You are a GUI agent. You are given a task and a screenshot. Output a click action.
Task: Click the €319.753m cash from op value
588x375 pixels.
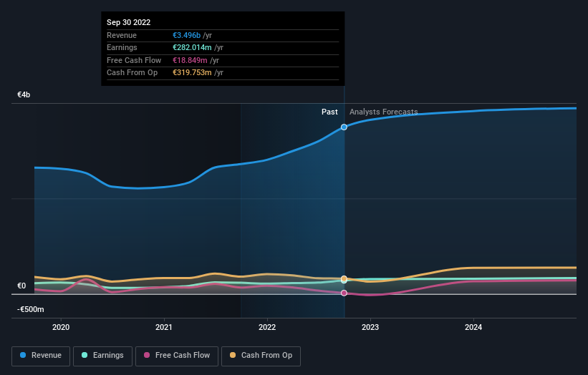tap(192, 73)
